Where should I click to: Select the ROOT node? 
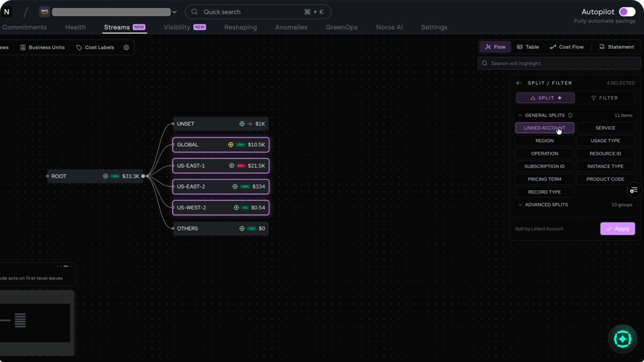click(x=95, y=176)
